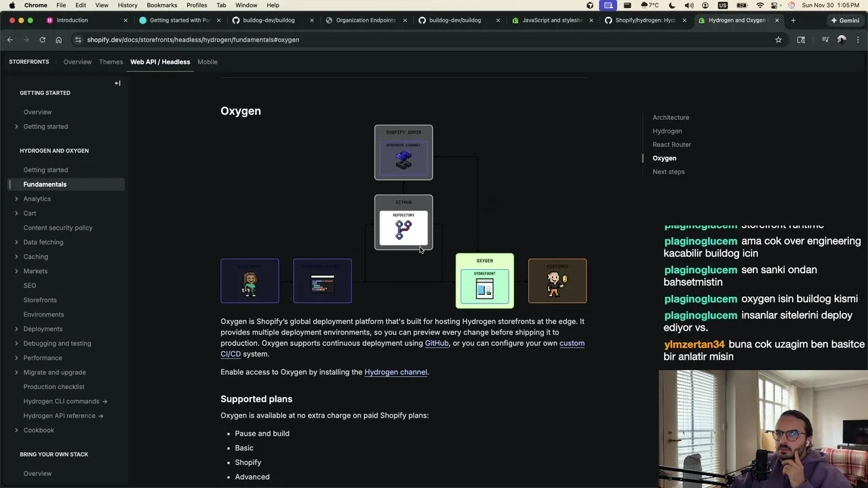Image resolution: width=868 pixels, height=488 pixels.
Task: Open the media controls icon in toolbar
Action: pos(825,40)
